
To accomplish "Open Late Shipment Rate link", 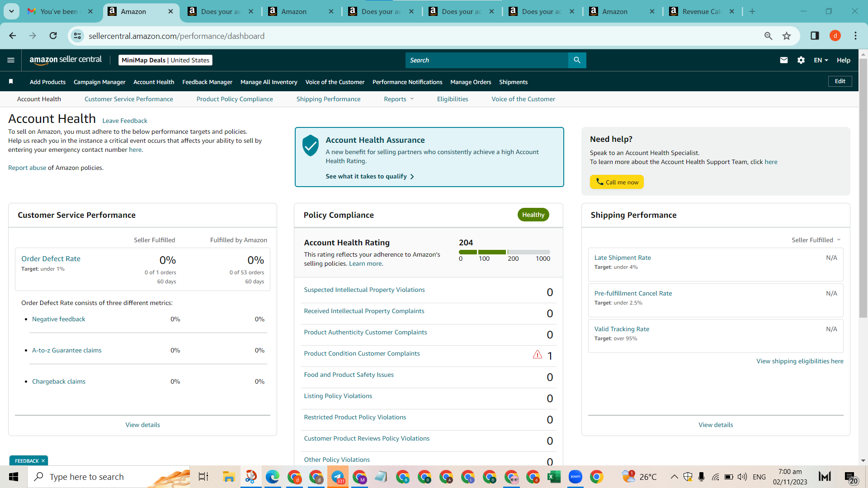I will click(x=623, y=258).
